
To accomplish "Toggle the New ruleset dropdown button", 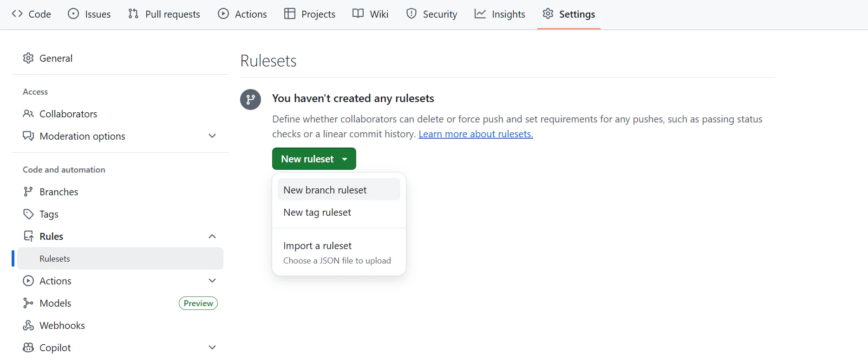I will coord(314,159).
